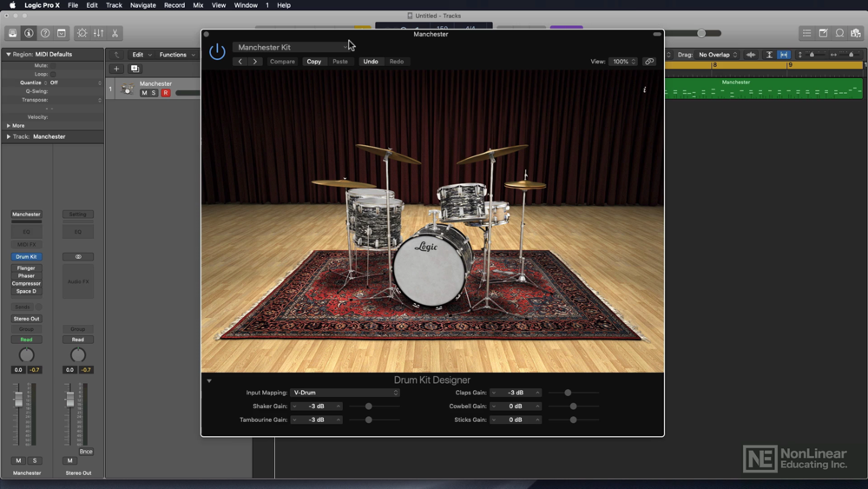Open the Track menu
The width and height of the screenshot is (868, 489).
114,5
